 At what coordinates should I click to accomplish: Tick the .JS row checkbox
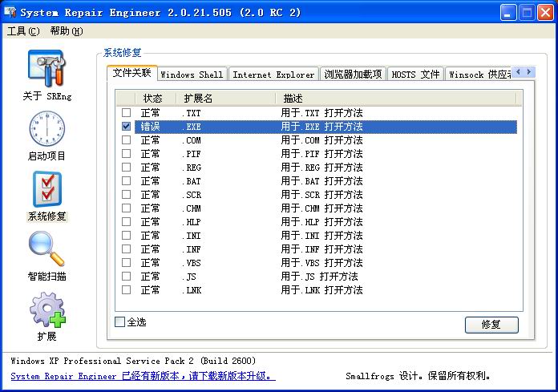(126, 277)
